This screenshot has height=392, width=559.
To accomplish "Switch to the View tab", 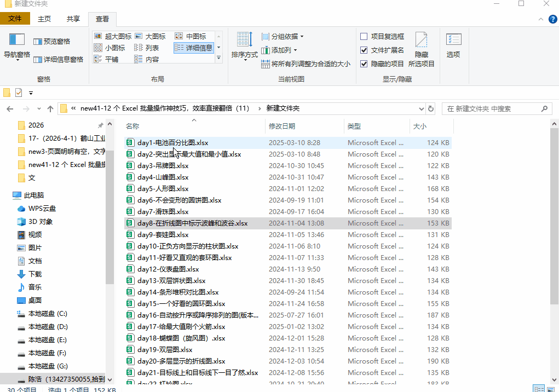I will (102, 19).
